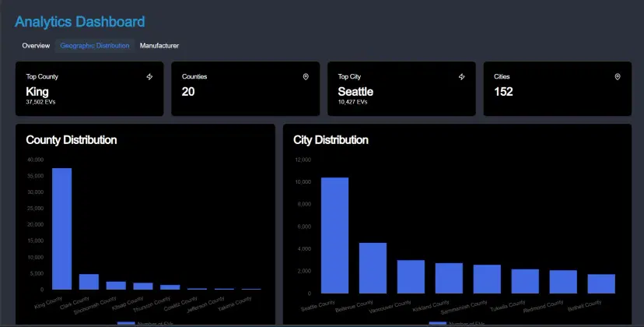Select the Clark County bar
This screenshot has width=644, height=327.
click(89, 282)
